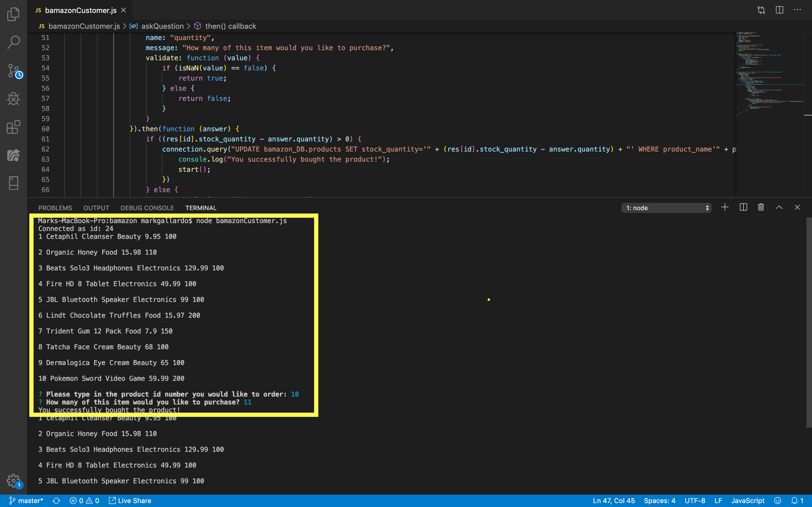The image size is (812, 507).
Task: Open the Extensions view
Action: tap(14, 127)
